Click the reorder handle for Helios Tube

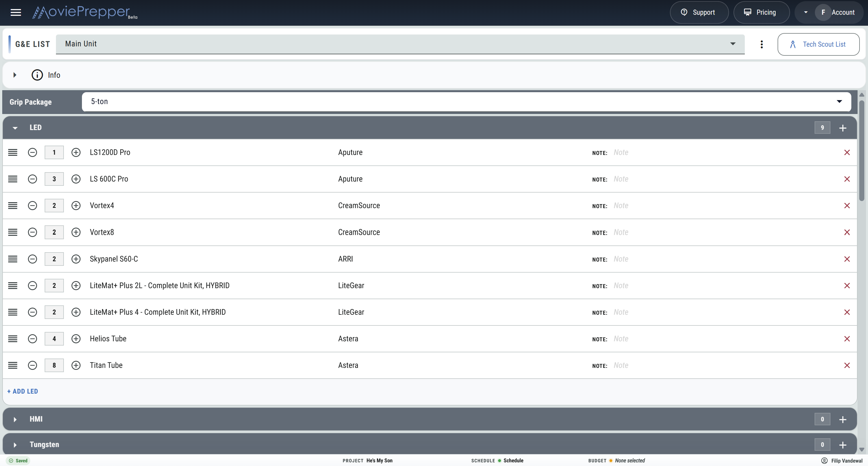[x=13, y=338]
